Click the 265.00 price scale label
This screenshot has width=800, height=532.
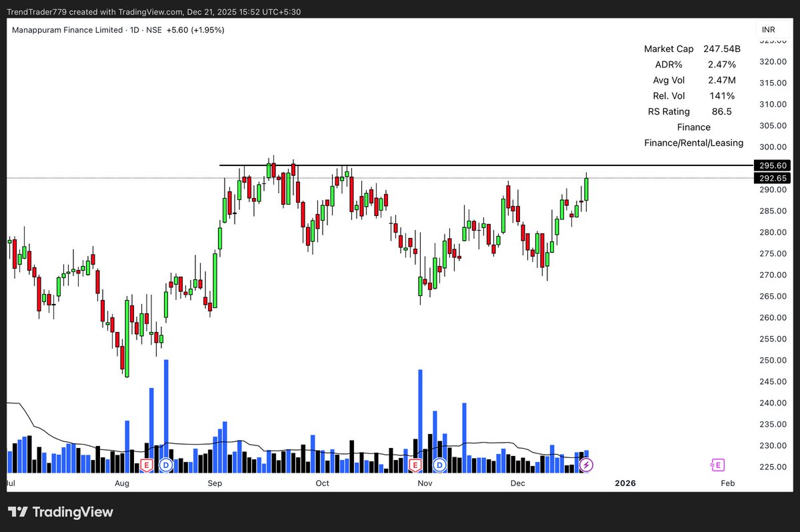coord(771,296)
